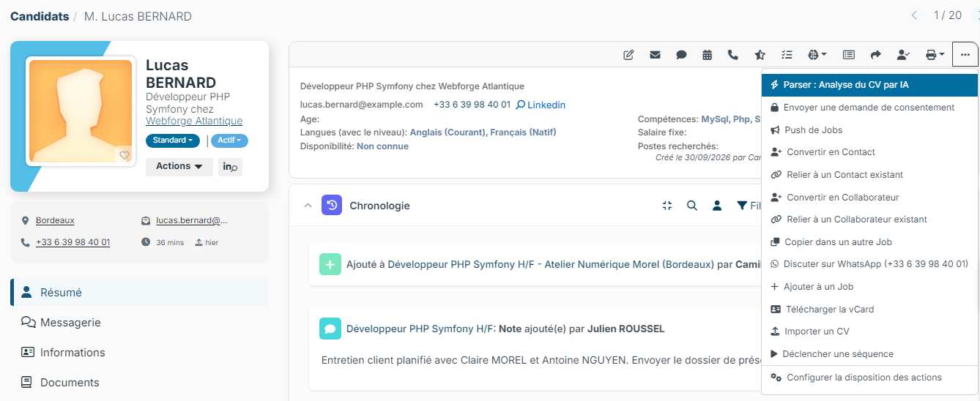
Task: Click the form list card icon in toolbar
Action: 848,55
